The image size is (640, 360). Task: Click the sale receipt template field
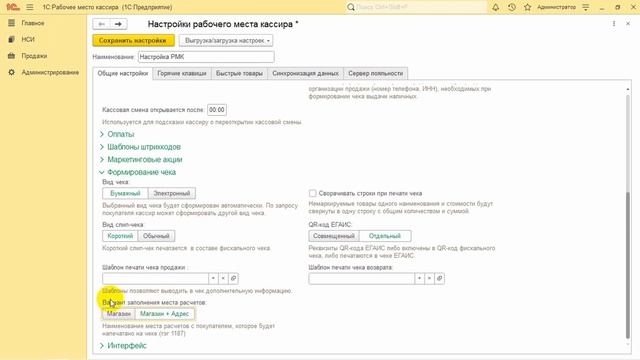(156, 278)
